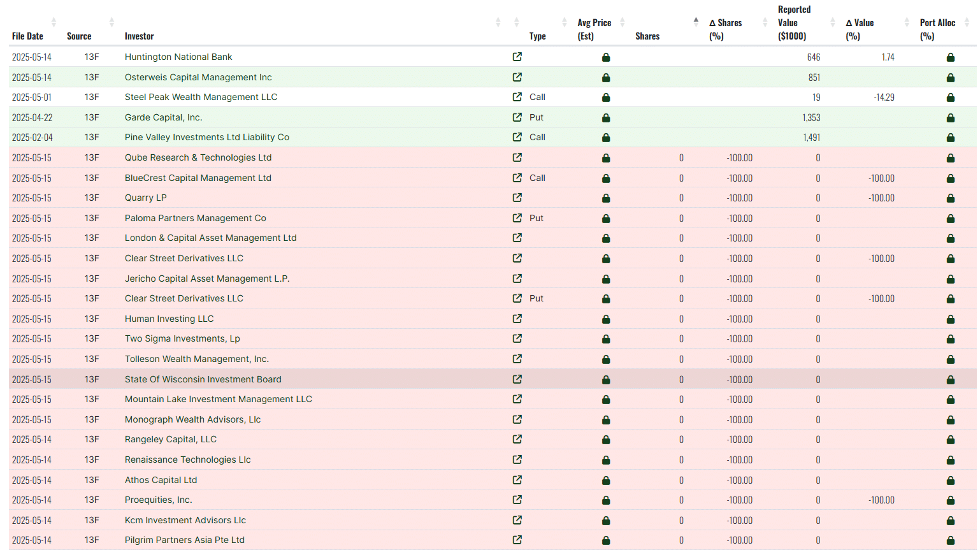Open Renaissance Technologies Llc investor page

188,460
